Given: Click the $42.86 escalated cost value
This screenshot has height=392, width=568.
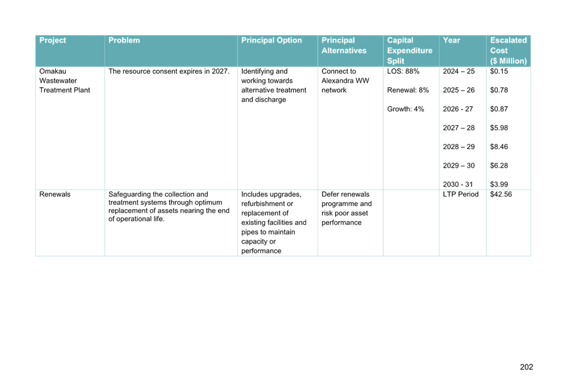Looking at the screenshot, I should tap(501, 194).
